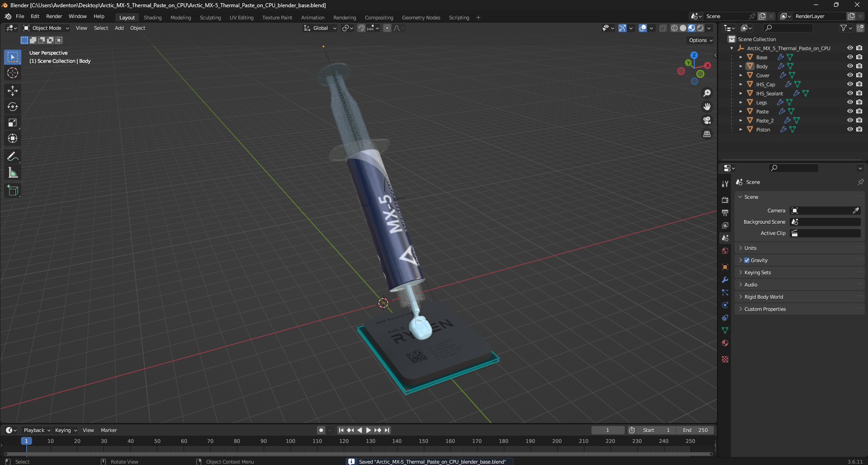Uncheck the Gravity checkbox
The width and height of the screenshot is (868, 465).
tap(747, 260)
